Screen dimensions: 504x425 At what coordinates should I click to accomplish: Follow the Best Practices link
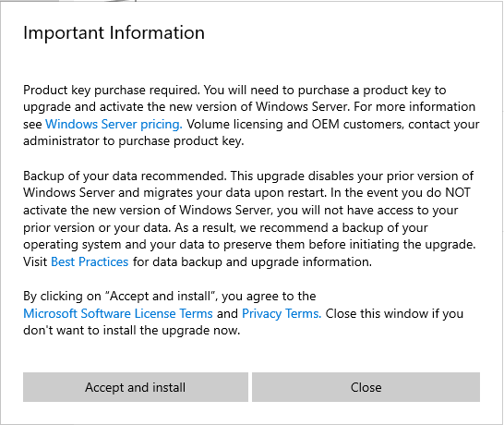[x=90, y=261]
